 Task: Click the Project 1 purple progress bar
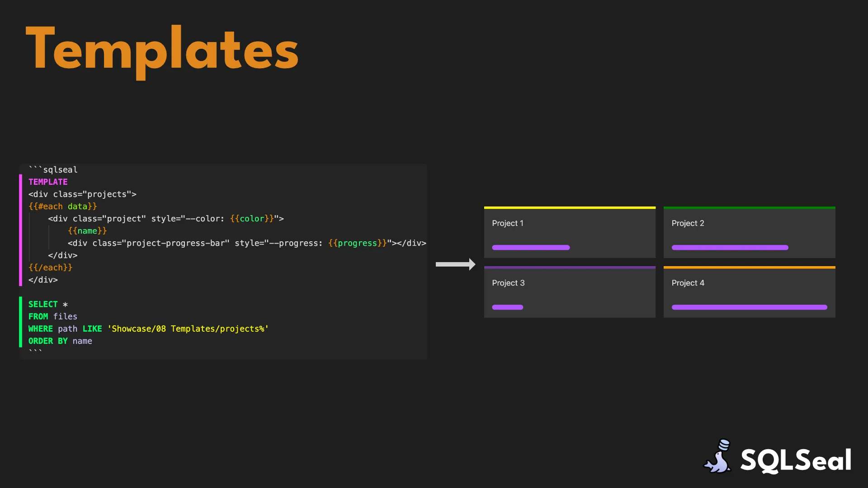click(x=531, y=248)
